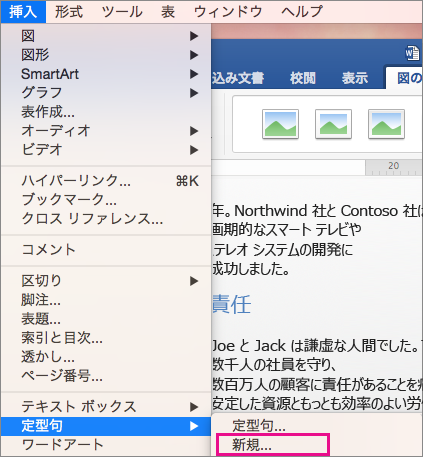The image size is (423, 457).
Task: Apply the second picture style thumbnail
Action: coord(333,124)
